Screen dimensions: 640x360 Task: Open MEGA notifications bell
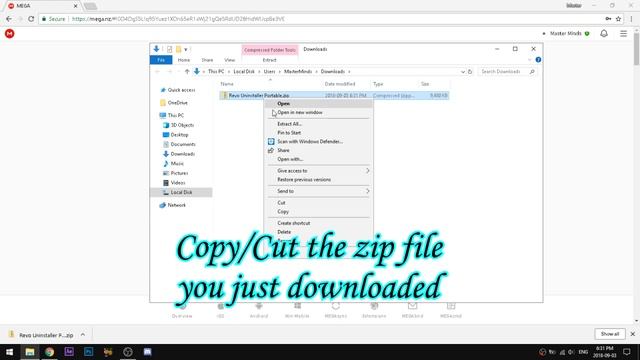pos(604,33)
